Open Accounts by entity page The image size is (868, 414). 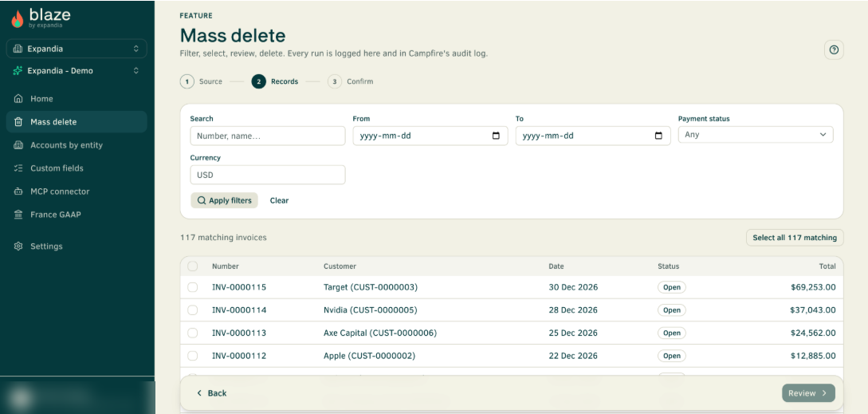pos(77,145)
